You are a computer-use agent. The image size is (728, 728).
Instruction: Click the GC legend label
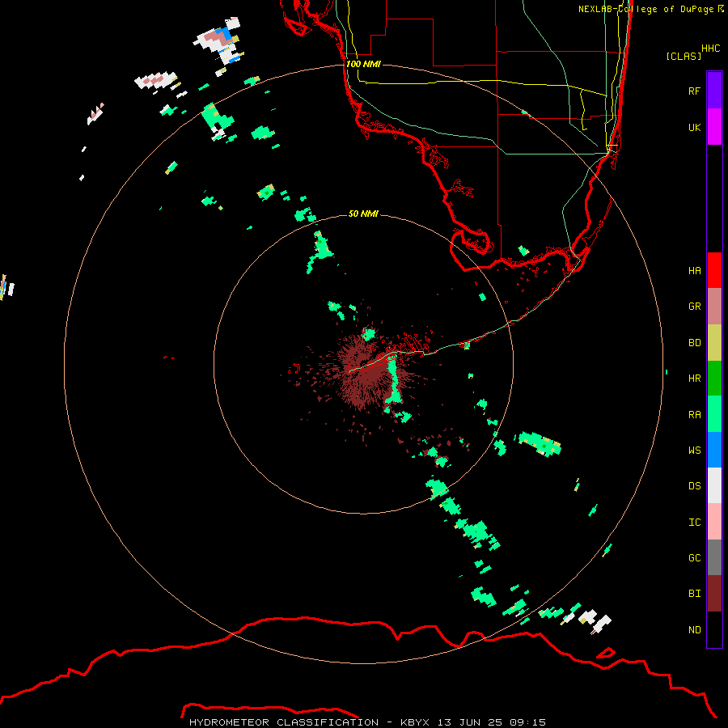[x=694, y=557]
